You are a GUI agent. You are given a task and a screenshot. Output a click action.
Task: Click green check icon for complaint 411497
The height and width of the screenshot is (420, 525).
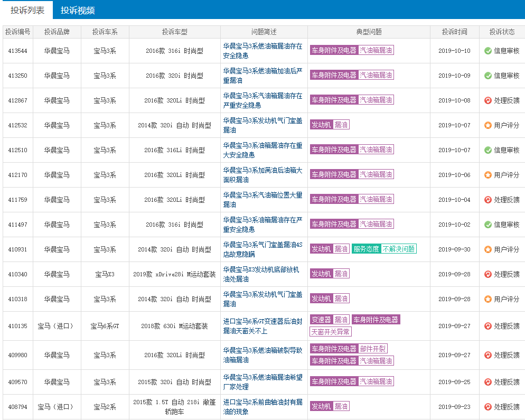tap(488, 225)
